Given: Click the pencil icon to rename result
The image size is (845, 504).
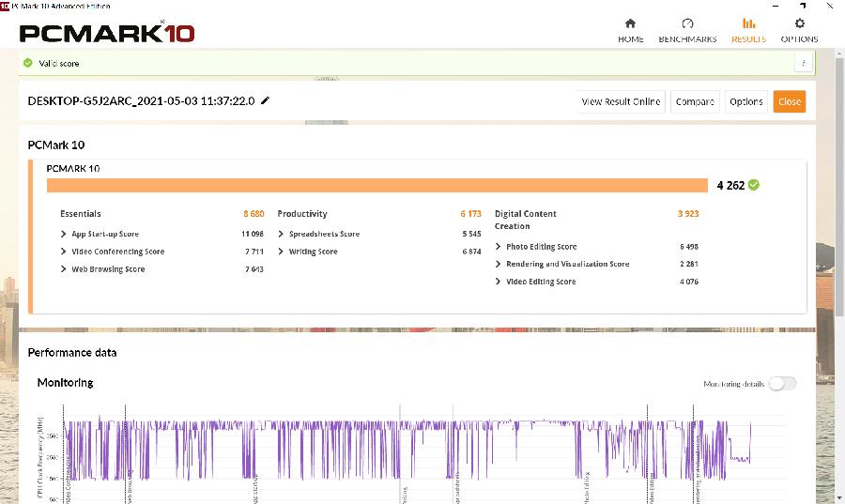Looking at the screenshot, I should 266,100.
